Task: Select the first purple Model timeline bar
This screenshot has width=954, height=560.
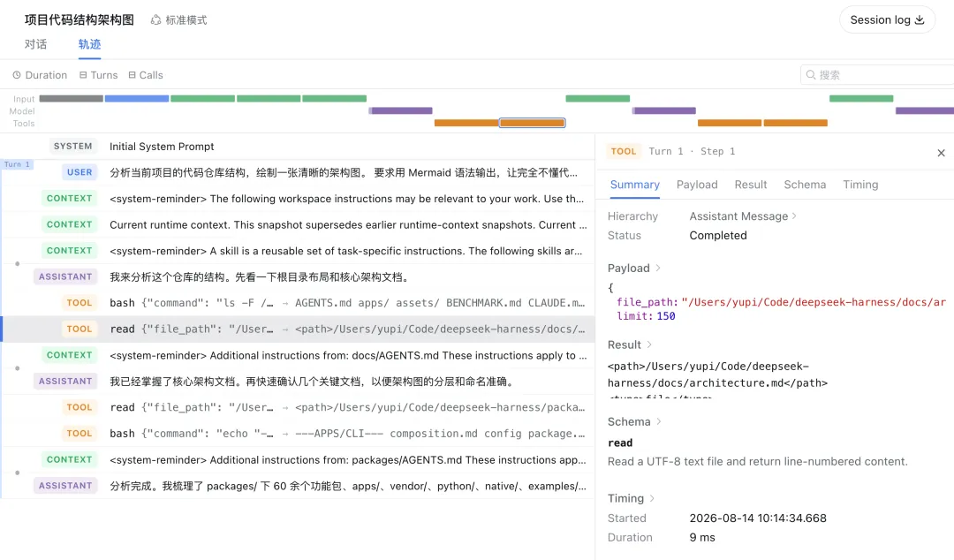Action: click(401, 110)
